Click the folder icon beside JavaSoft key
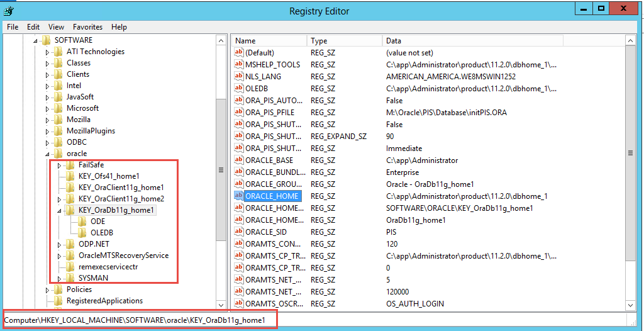Image resolution: width=644 pixels, height=331 pixels. pos(58,97)
